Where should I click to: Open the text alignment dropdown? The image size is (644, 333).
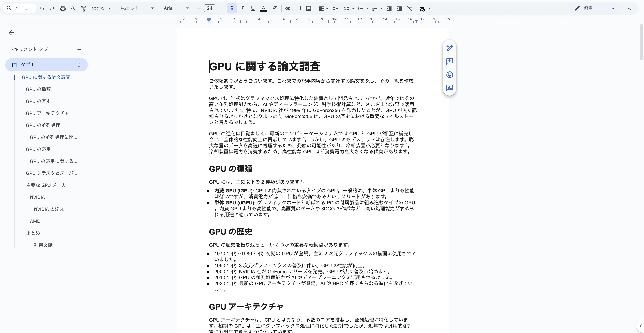[324, 8]
